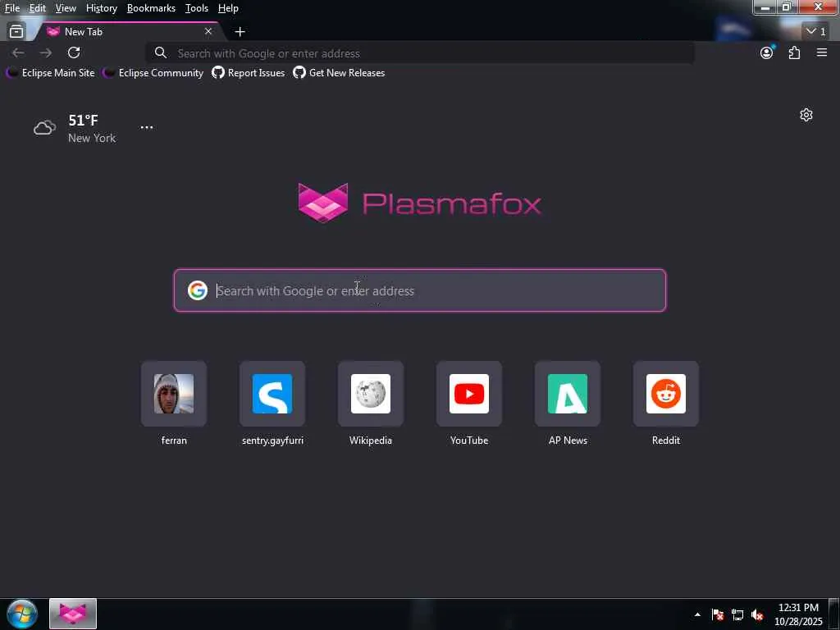Click the muted volume tray icon

tap(757, 614)
